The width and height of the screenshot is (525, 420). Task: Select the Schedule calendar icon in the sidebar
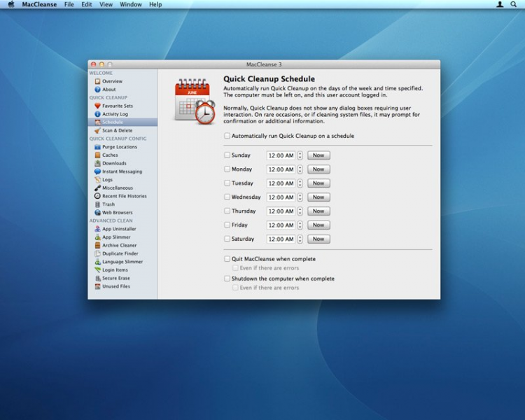(x=97, y=122)
